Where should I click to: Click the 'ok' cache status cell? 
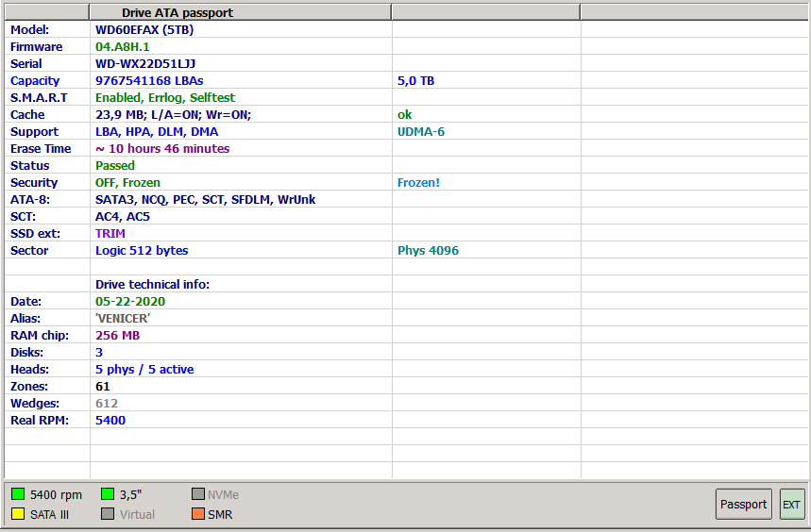pos(404,115)
